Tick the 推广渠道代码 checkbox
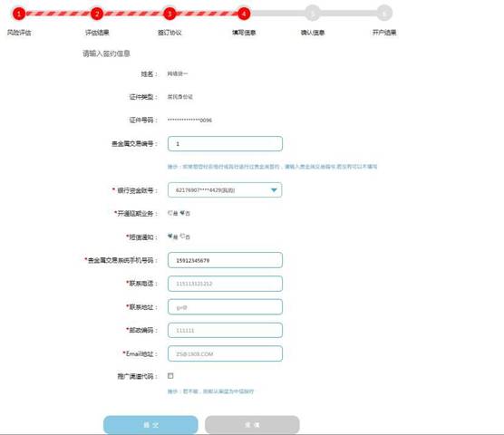The width and height of the screenshot is (504, 435). pos(170,375)
